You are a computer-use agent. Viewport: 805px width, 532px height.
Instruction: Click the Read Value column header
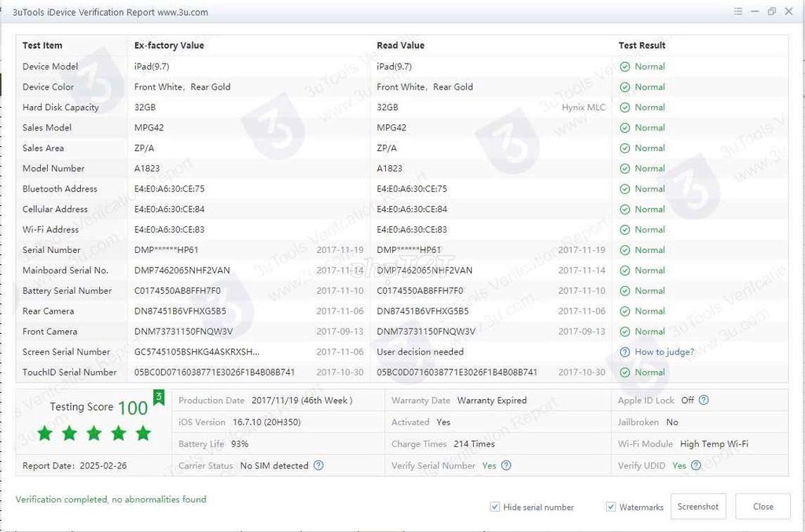tap(400, 45)
